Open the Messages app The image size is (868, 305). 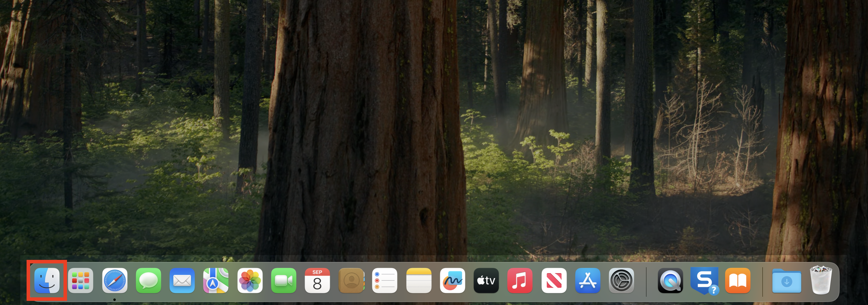148,281
